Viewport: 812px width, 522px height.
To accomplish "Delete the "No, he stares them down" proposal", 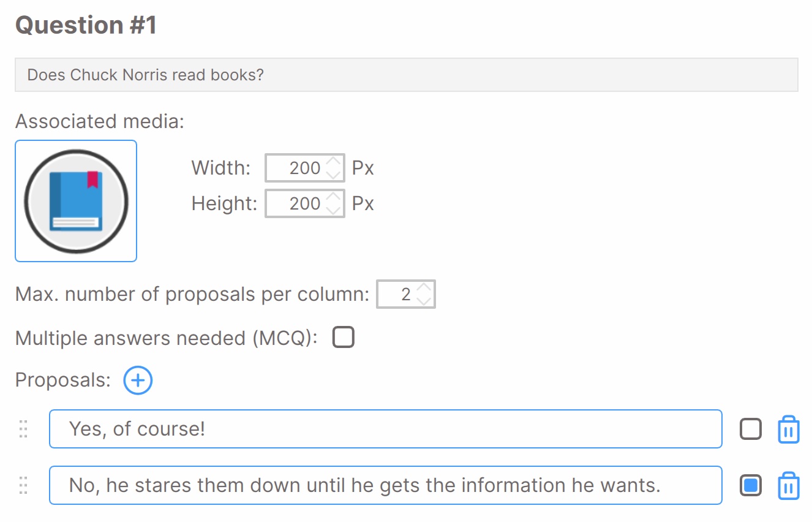I will [x=789, y=486].
